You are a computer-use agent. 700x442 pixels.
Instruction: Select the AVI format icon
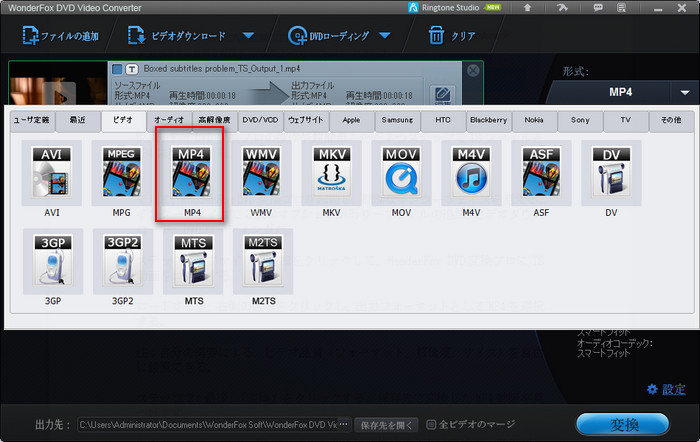click(x=52, y=173)
